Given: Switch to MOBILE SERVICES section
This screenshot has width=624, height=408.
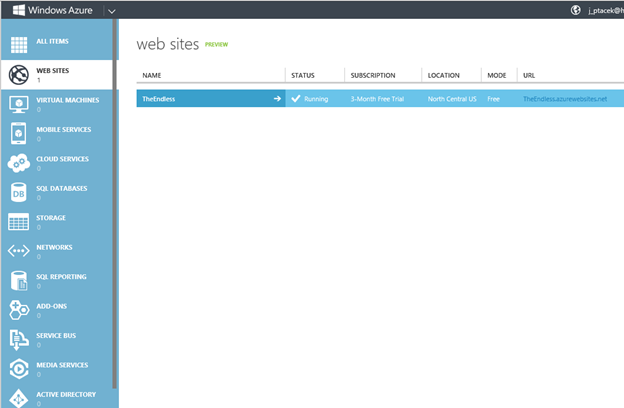Looking at the screenshot, I should [64, 129].
